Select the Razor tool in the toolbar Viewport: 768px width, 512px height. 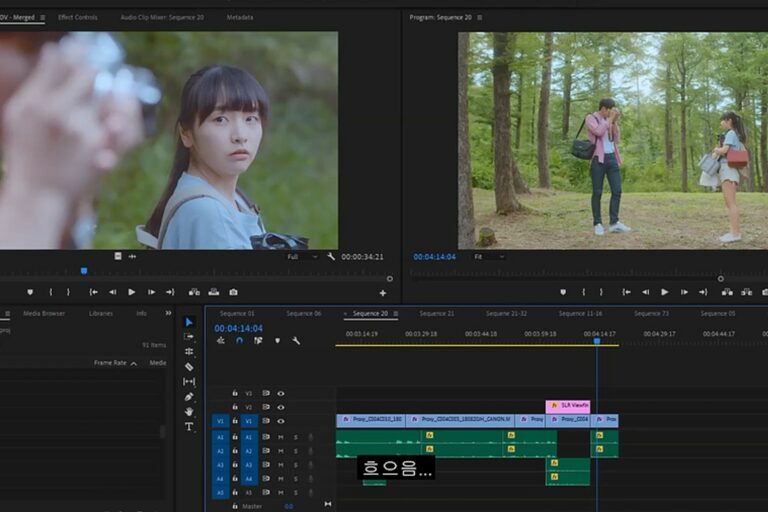click(189, 367)
